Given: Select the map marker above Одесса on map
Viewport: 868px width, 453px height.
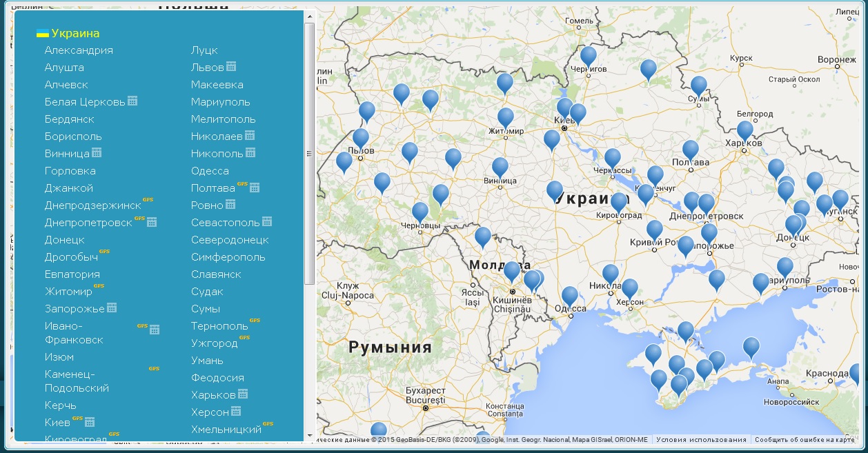Looking at the screenshot, I should tap(569, 296).
